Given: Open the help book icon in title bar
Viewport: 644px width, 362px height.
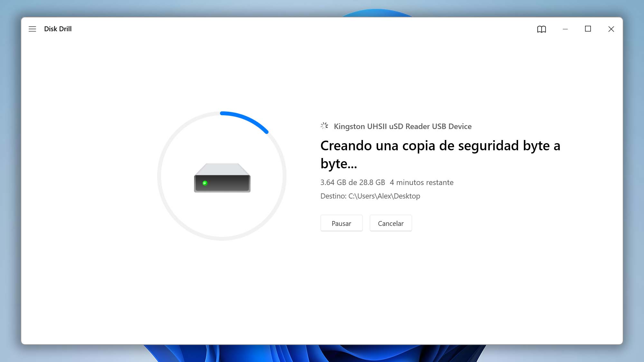Looking at the screenshot, I should 542,29.
